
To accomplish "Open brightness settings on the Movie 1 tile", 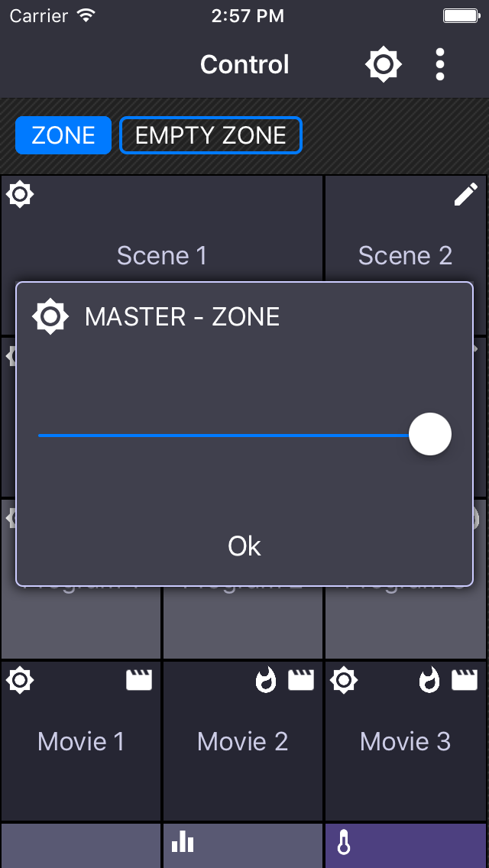I will coord(20,680).
